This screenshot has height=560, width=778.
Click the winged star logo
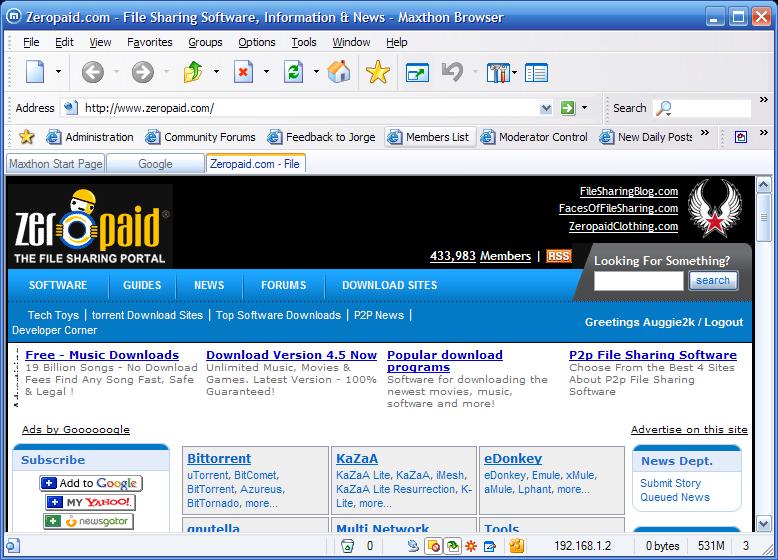point(714,208)
